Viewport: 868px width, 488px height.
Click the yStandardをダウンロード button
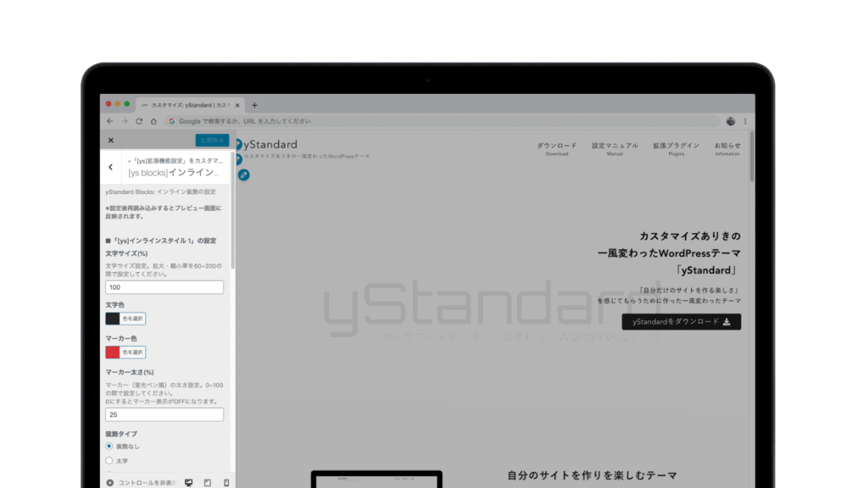tap(682, 321)
